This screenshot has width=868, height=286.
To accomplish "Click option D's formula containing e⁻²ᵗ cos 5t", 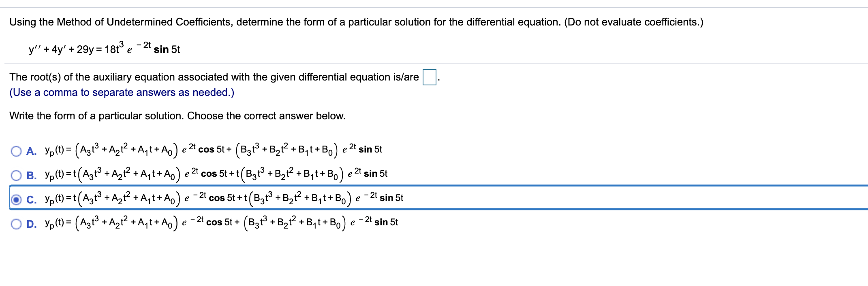I will (221, 222).
